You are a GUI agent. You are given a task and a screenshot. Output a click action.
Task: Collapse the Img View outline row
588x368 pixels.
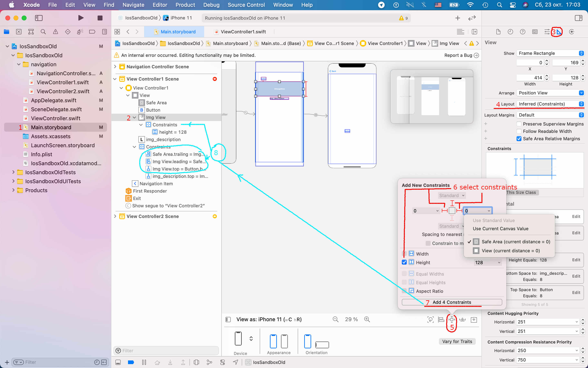(134, 117)
